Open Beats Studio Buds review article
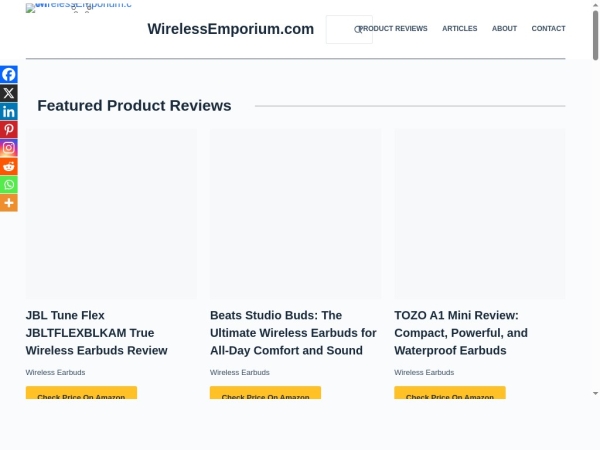The width and height of the screenshot is (600, 450). [x=293, y=333]
